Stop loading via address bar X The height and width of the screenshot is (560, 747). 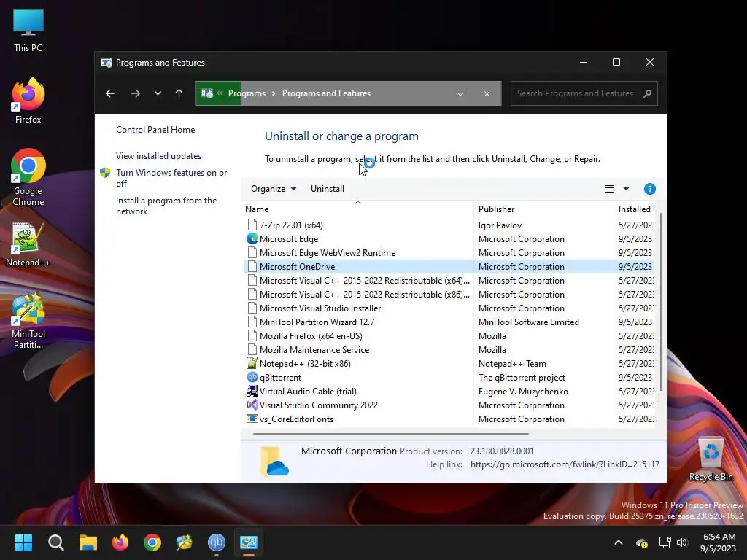point(487,94)
